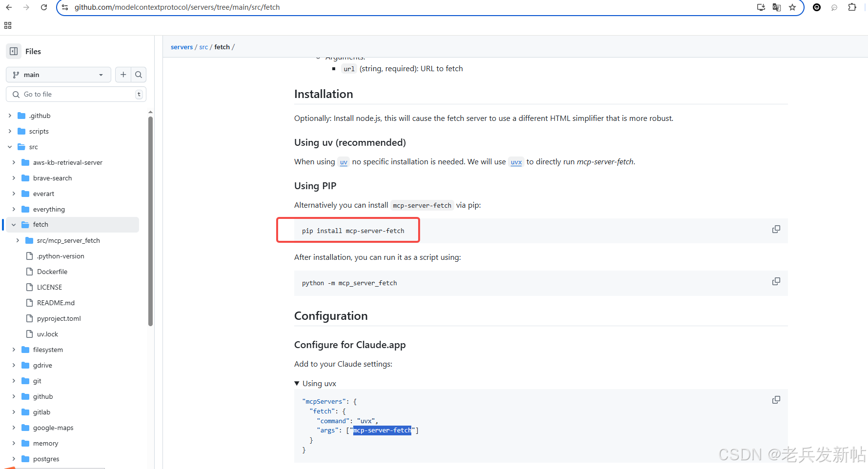This screenshot has height=469, width=868.
Task: Open the gdrive folder
Action: click(42, 365)
